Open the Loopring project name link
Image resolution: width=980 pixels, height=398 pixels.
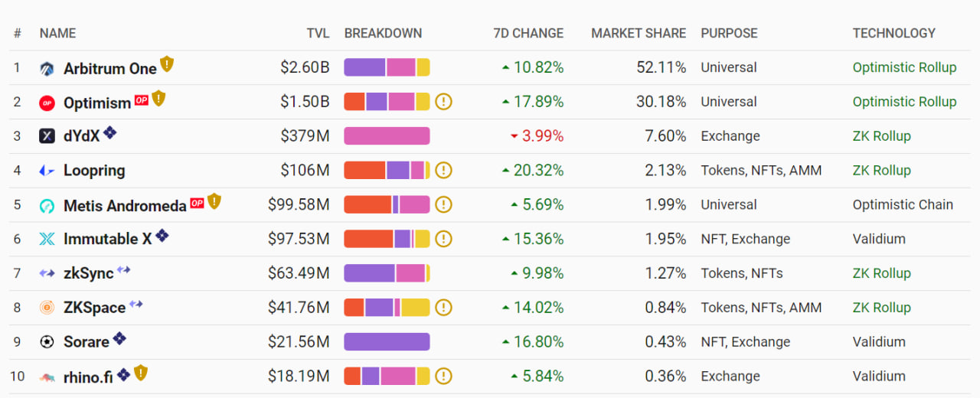(x=94, y=171)
